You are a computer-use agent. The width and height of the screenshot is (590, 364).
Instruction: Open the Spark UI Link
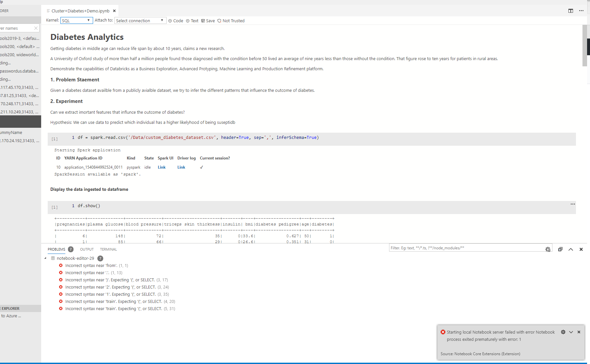pyautogui.click(x=162, y=167)
